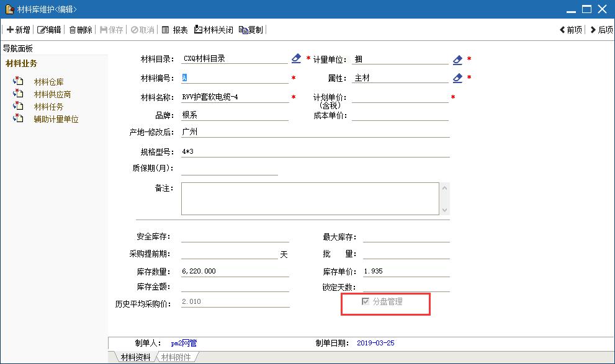Select the 材料资料 tab
This screenshot has height=364, width=615.
135,357
